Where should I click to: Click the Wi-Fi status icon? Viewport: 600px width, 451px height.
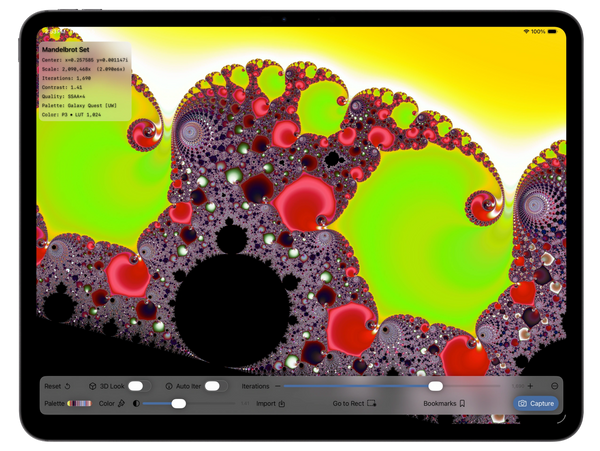[x=527, y=31]
